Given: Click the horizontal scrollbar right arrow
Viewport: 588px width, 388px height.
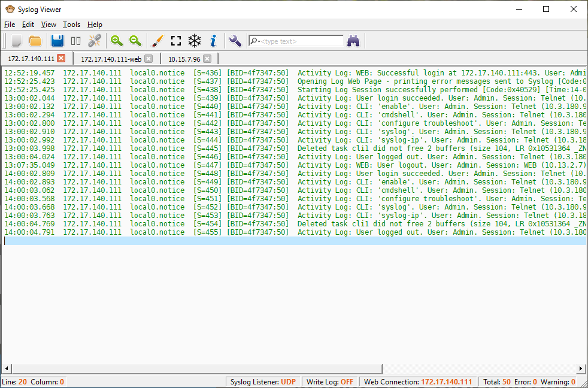Looking at the screenshot, I should (x=580, y=368).
